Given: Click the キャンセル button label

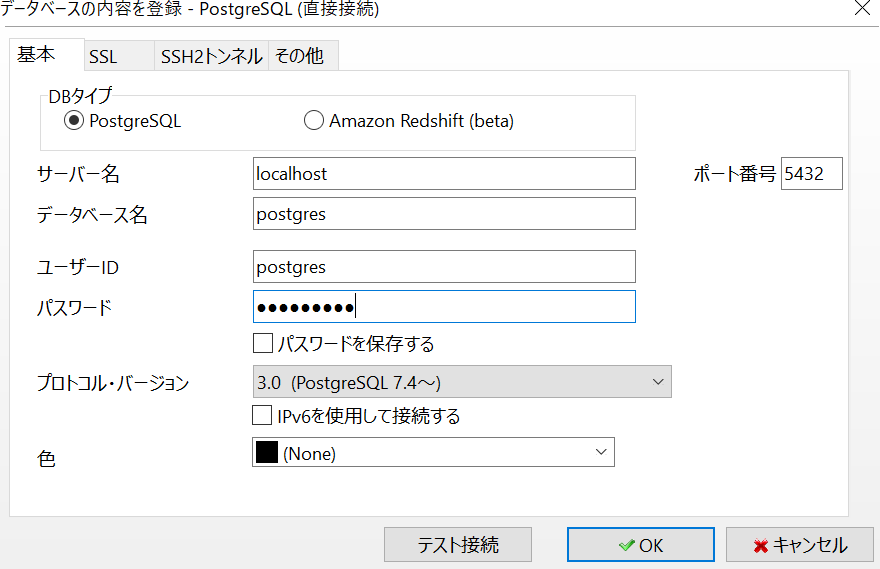Looking at the screenshot, I should pos(810,545).
